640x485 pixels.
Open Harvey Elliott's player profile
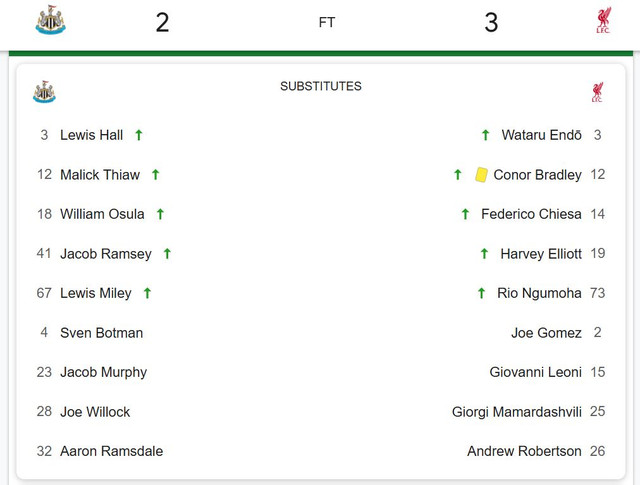[541, 254]
